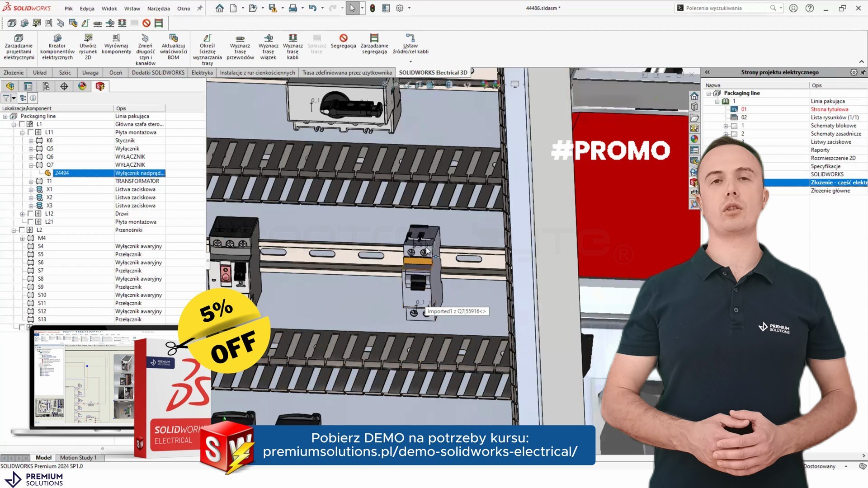Toggle the checkbox for L12
Screen dimensions: 868x488
(30, 214)
